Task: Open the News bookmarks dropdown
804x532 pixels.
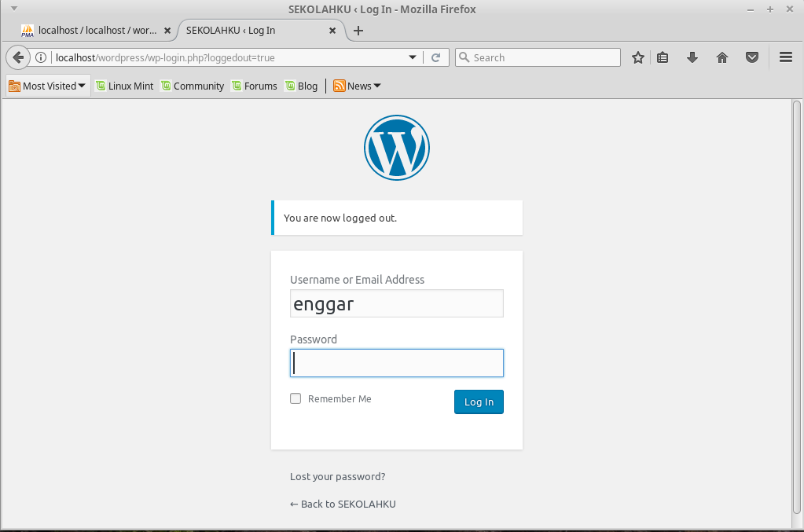Action: click(x=356, y=85)
